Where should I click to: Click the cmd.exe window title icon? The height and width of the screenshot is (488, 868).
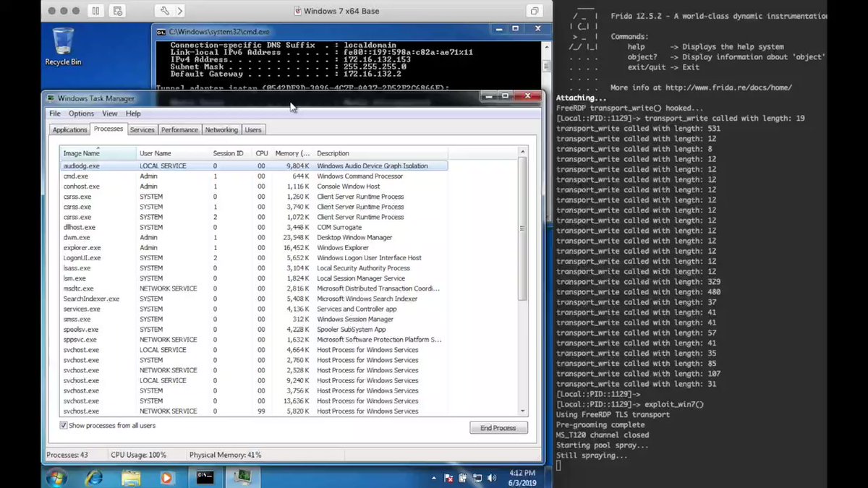coord(161,32)
